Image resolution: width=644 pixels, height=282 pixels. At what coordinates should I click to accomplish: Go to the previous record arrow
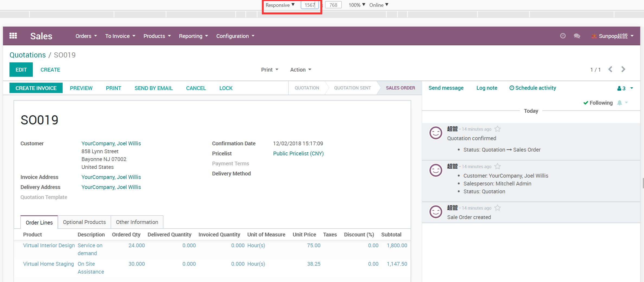click(x=610, y=69)
